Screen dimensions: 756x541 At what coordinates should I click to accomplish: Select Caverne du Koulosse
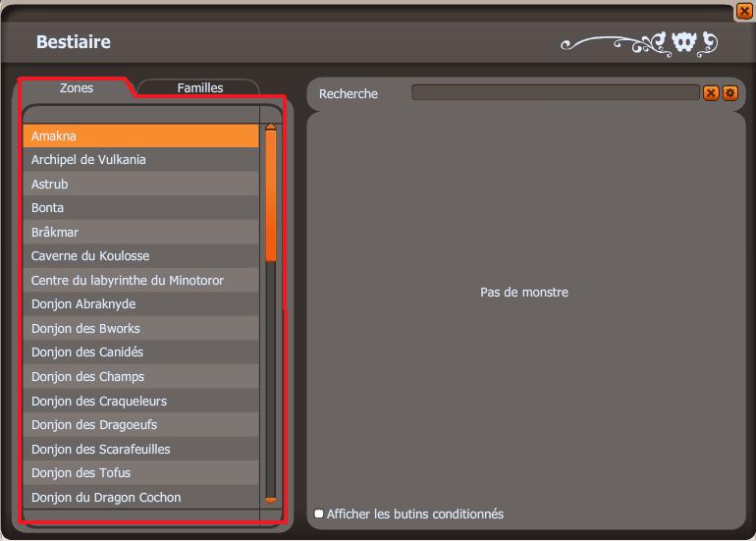coord(140,256)
